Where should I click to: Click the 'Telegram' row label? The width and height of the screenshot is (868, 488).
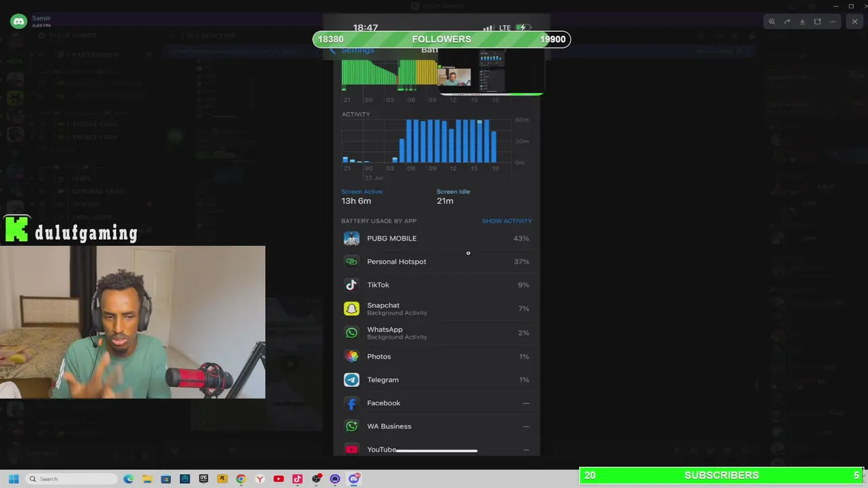(x=383, y=380)
